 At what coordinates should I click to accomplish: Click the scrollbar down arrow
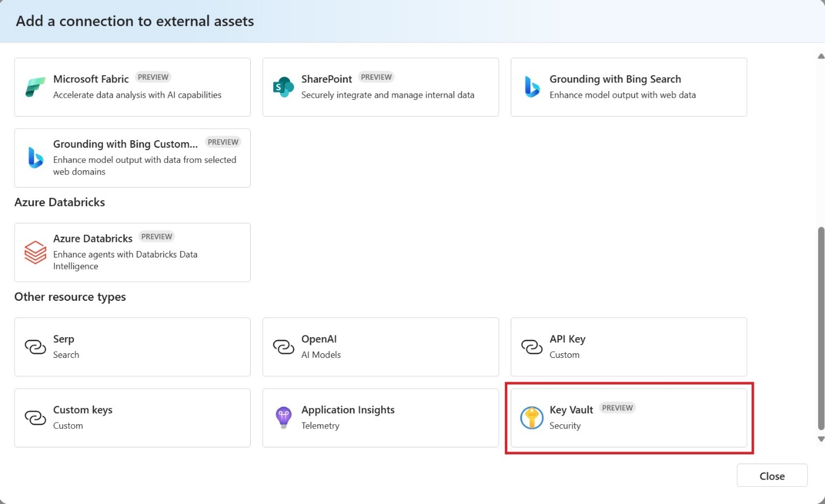point(820,439)
